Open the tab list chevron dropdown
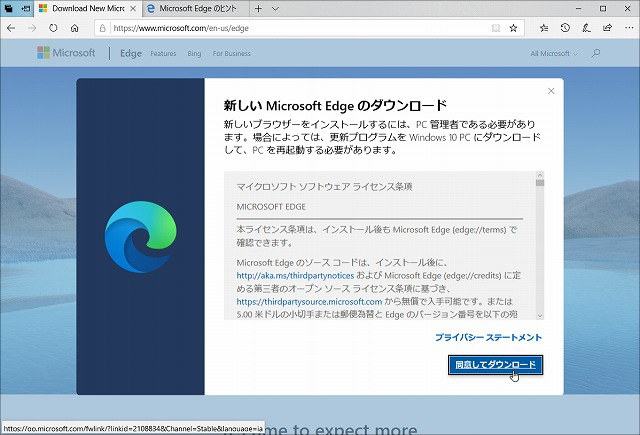The width and height of the screenshot is (640, 435). (x=276, y=8)
